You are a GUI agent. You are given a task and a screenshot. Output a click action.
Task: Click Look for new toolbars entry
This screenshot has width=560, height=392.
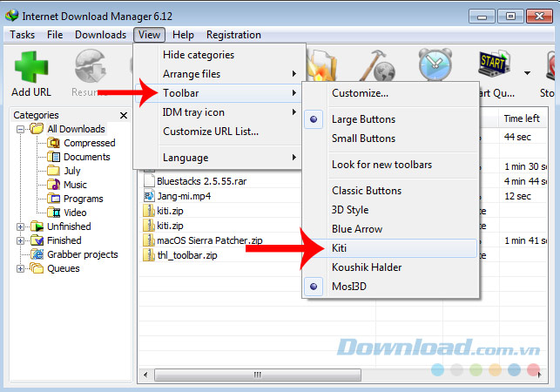pyautogui.click(x=381, y=165)
